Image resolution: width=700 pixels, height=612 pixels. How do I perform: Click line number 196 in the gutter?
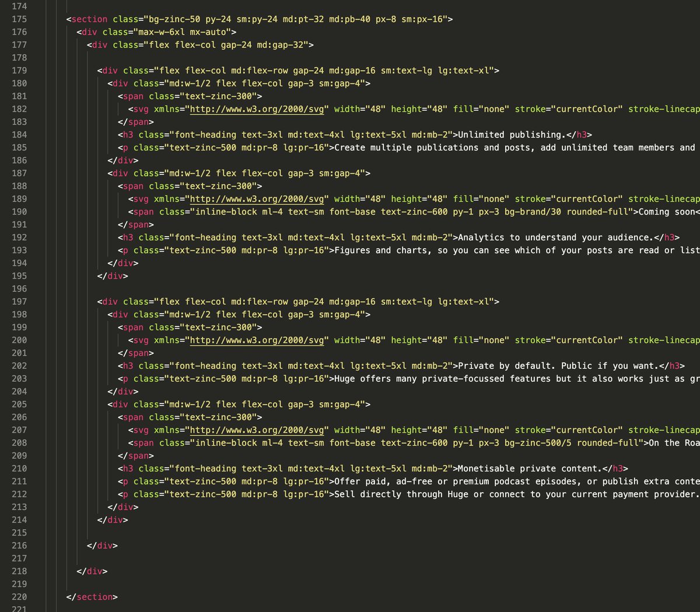(19, 289)
